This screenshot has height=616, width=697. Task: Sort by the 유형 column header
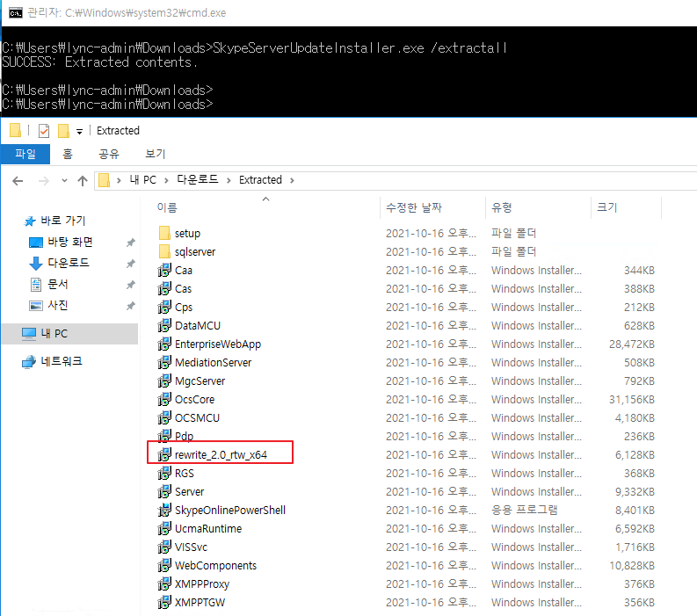coord(502,207)
